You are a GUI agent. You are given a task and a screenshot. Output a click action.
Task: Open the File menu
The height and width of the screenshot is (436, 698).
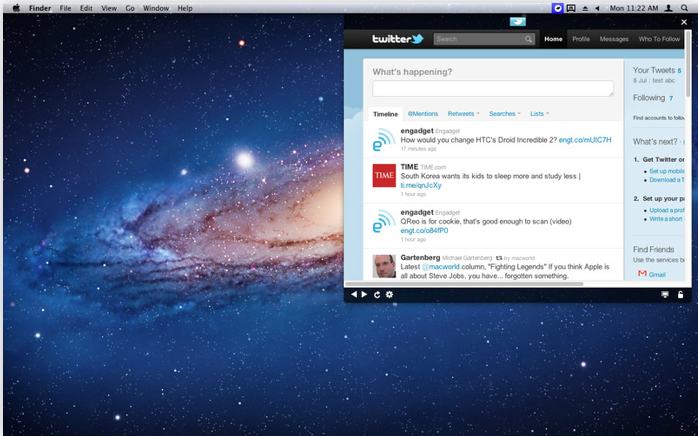click(65, 8)
